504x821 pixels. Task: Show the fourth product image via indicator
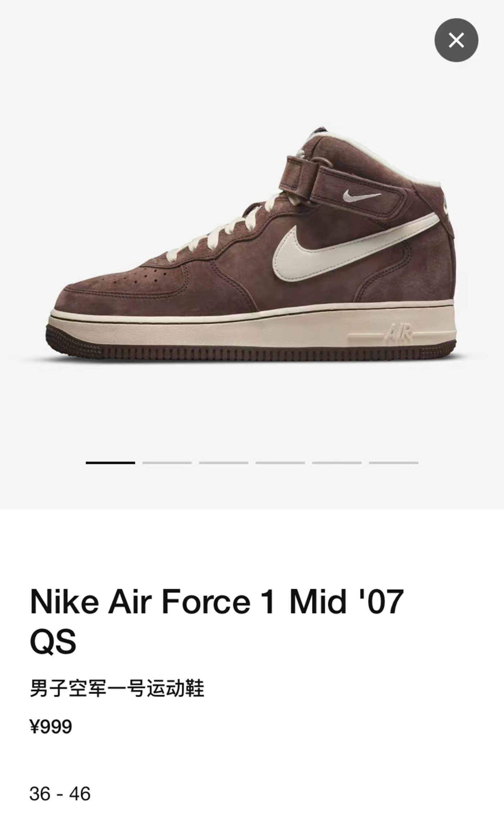point(280,463)
